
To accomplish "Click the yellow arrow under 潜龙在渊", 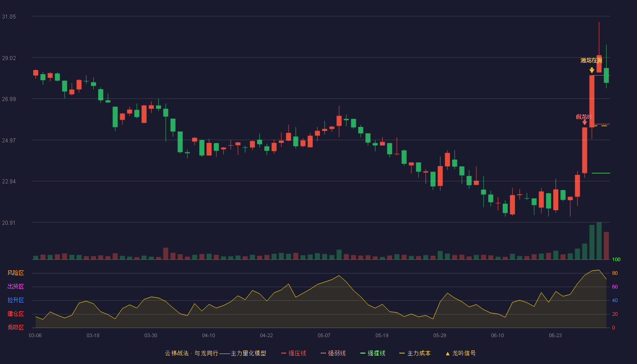I will [x=592, y=70].
